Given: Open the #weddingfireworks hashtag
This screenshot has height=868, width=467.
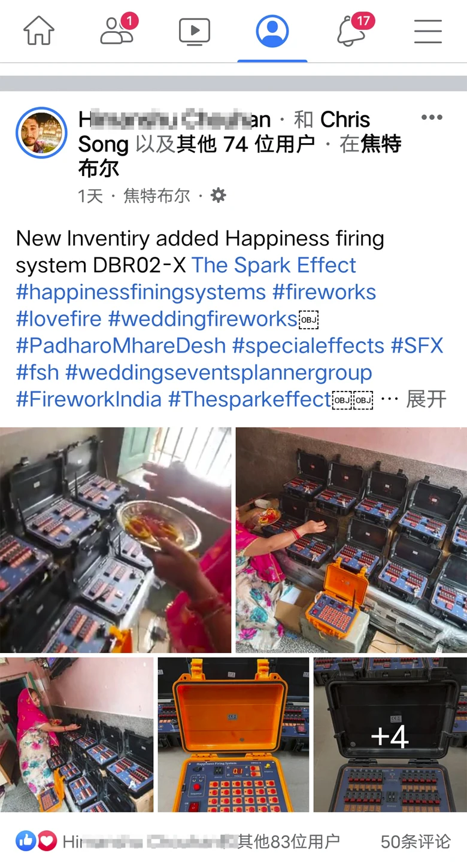Looking at the screenshot, I should 202,318.
